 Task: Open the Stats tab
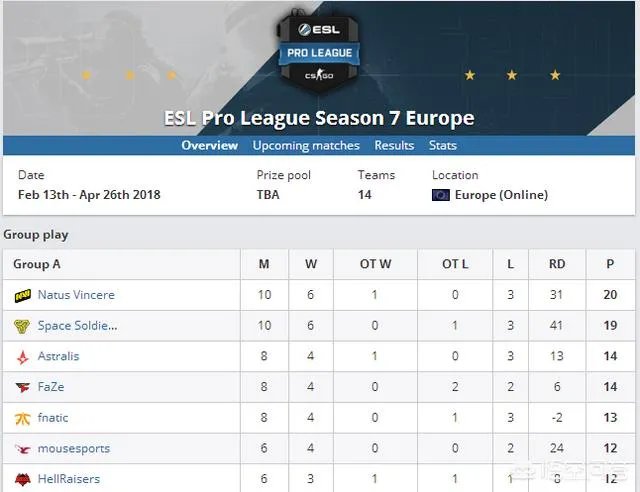coord(443,146)
